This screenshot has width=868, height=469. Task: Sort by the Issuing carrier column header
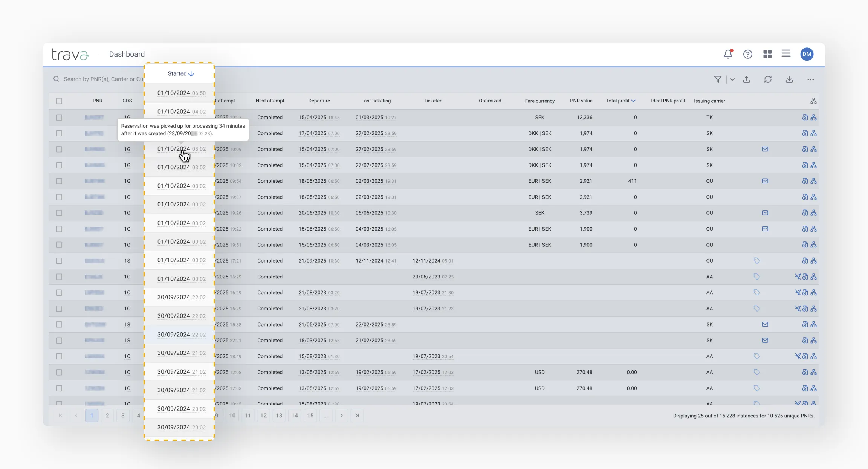pyautogui.click(x=709, y=101)
